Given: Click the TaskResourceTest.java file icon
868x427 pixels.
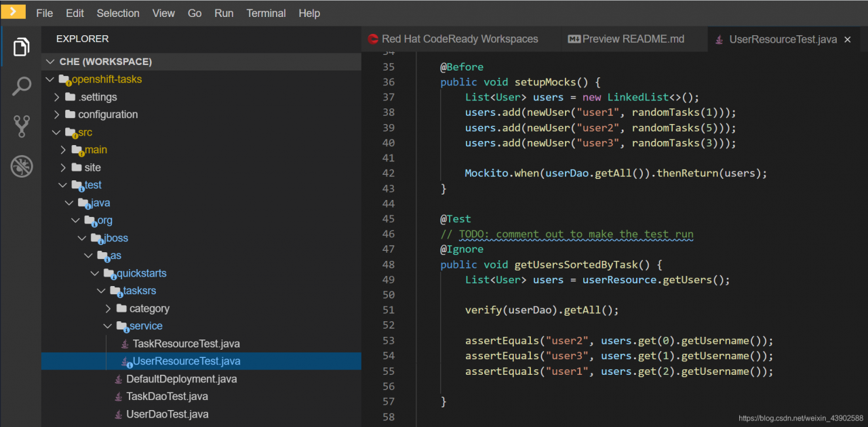Looking at the screenshot, I should pyautogui.click(x=125, y=344).
